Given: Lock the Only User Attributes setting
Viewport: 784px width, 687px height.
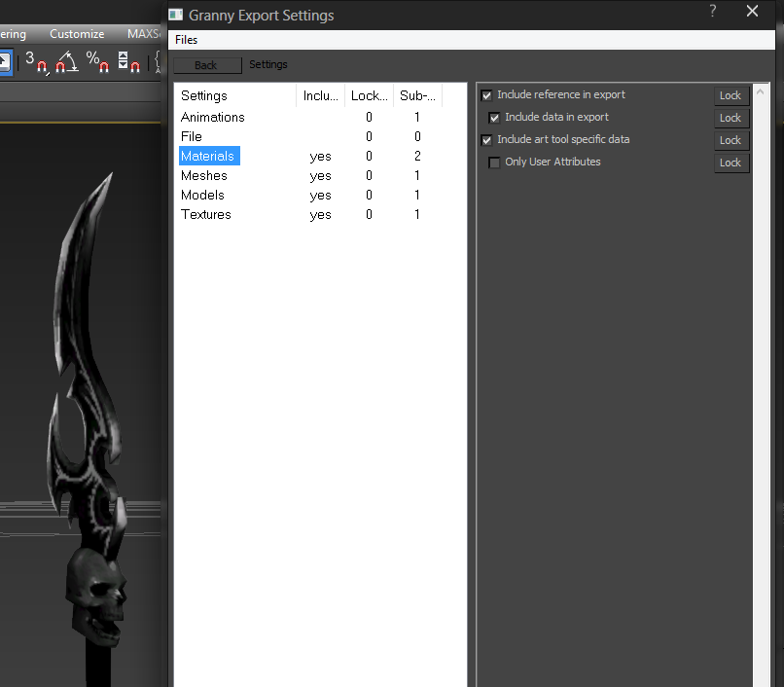Looking at the screenshot, I should [x=731, y=163].
